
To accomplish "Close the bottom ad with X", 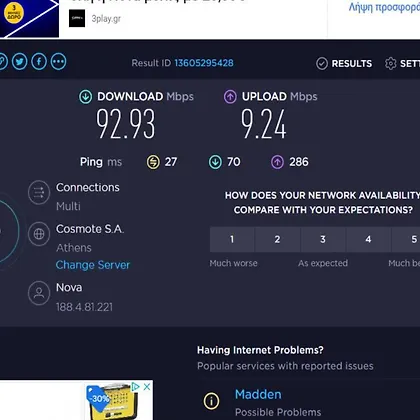I will [x=147, y=387].
